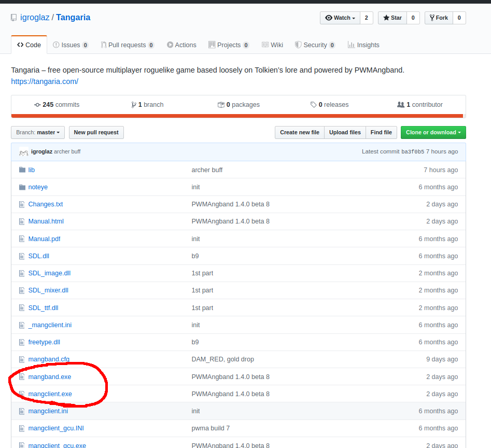Open the Changes.txt file
This screenshot has width=491, height=448.
click(x=46, y=204)
